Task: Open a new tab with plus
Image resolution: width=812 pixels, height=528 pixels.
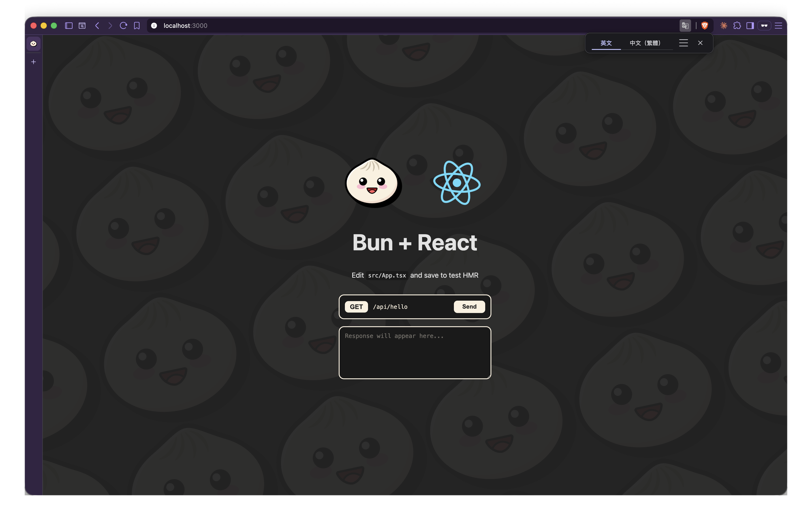Action: click(34, 62)
